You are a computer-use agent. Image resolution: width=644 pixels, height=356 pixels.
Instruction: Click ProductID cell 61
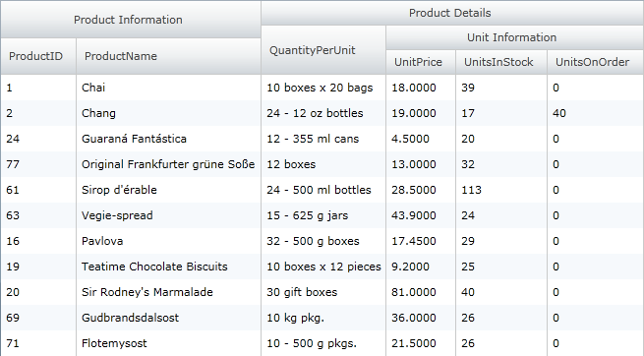click(x=38, y=190)
